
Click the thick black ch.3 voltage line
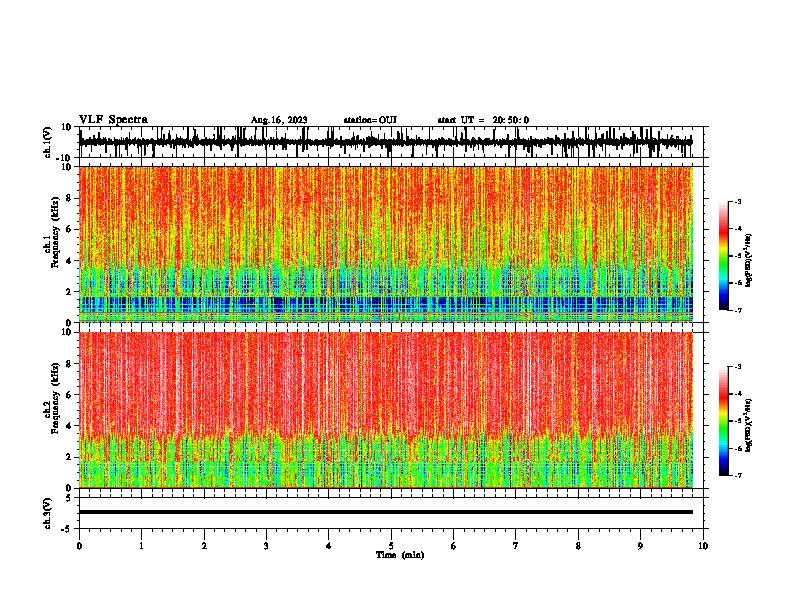coord(385,512)
